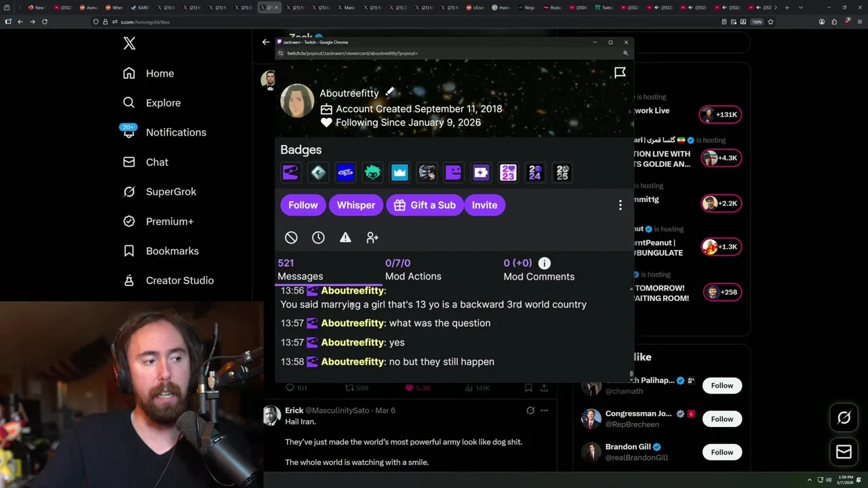This screenshot has height=488, width=868.
Task: Click the '25' year badge
Action: pos(562,173)
